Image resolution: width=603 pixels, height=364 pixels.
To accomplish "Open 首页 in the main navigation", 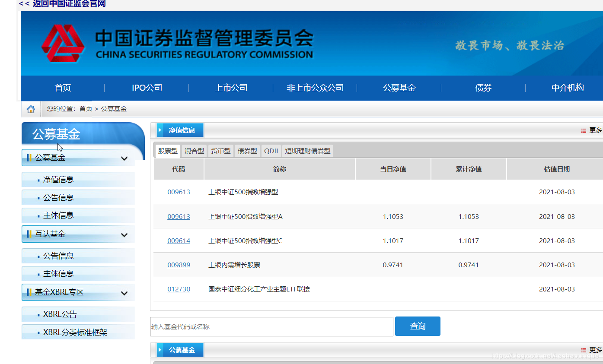I will click(63, 88).
